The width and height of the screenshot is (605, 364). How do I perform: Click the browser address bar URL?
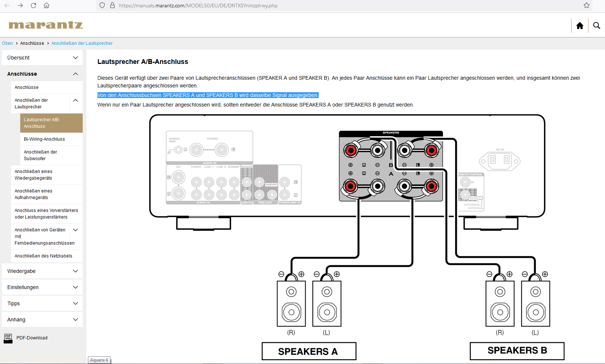tap(198, 6)
